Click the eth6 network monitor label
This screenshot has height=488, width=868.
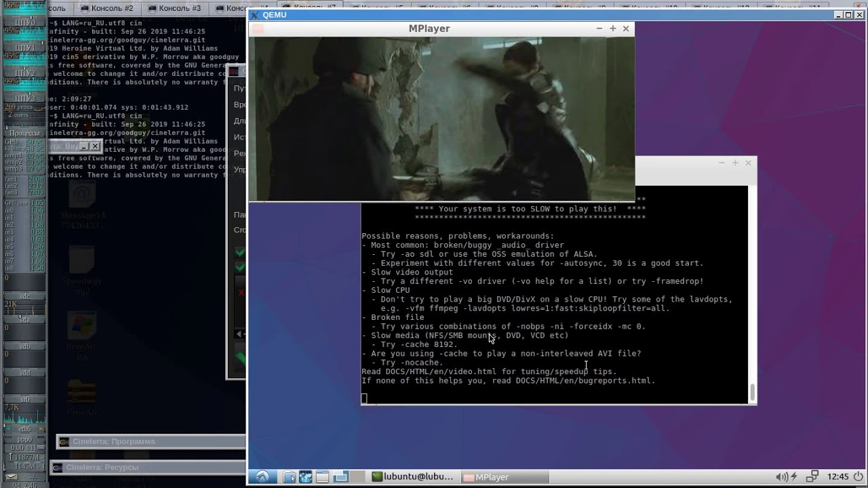coord(24,428)
